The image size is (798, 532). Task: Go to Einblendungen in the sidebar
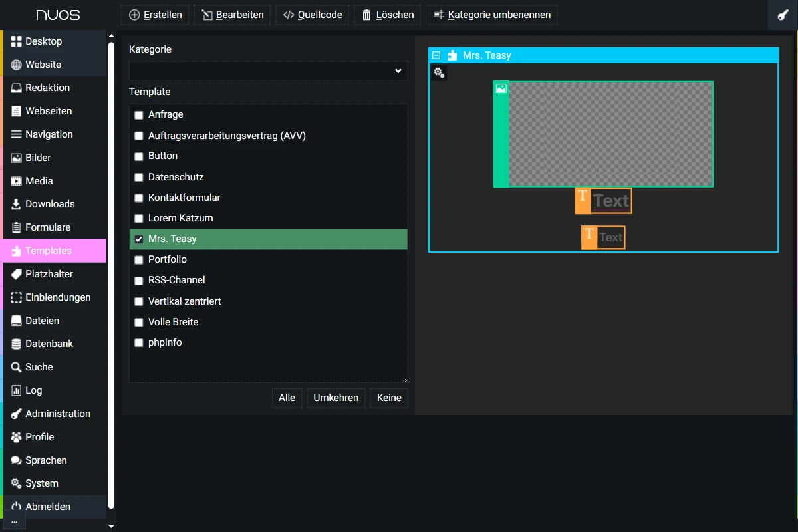coord(57,297)
